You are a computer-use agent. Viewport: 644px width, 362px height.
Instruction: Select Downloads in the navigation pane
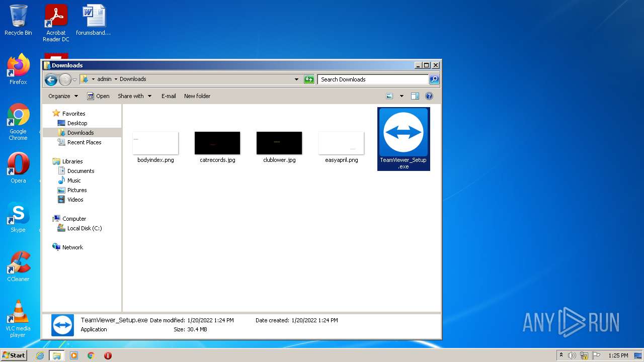click(x=80, y=133)
